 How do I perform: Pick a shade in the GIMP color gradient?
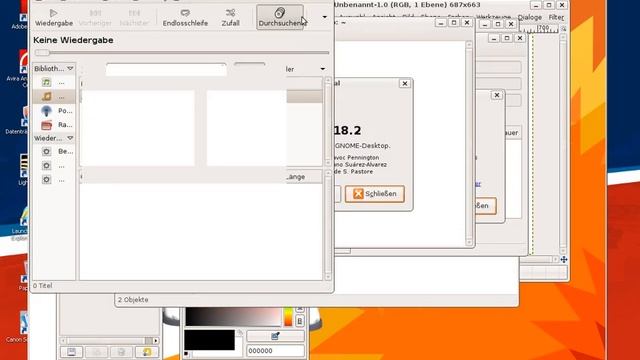click(233, 317)
